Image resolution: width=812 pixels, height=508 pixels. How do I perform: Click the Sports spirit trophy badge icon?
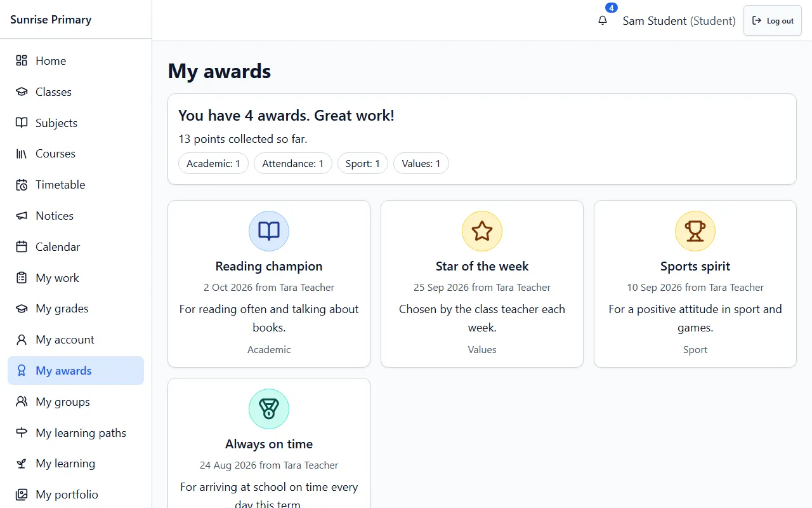695,231
